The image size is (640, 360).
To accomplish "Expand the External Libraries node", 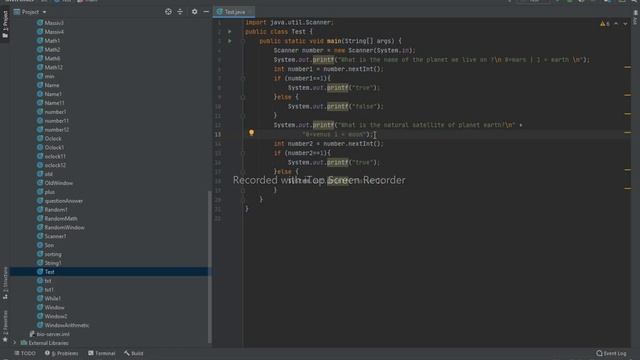I will [15, 343].
